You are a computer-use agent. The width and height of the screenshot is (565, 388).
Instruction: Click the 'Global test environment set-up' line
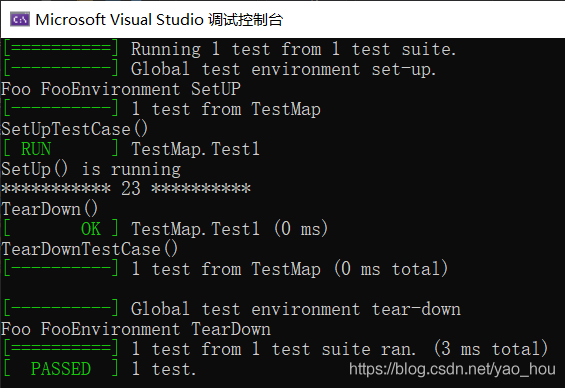(283, 69)
